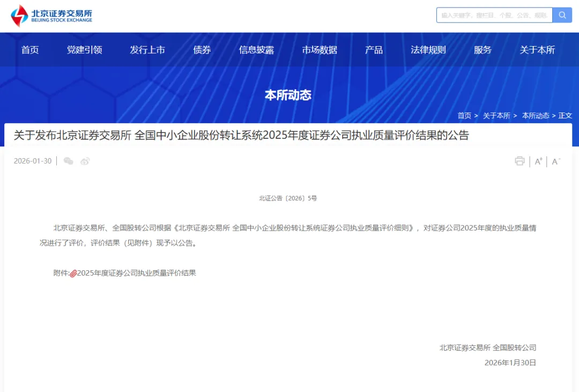Click the announcement title text
The width and height of the screenshot is (579, 392).
pyautogui.click(x=241, y=135)
